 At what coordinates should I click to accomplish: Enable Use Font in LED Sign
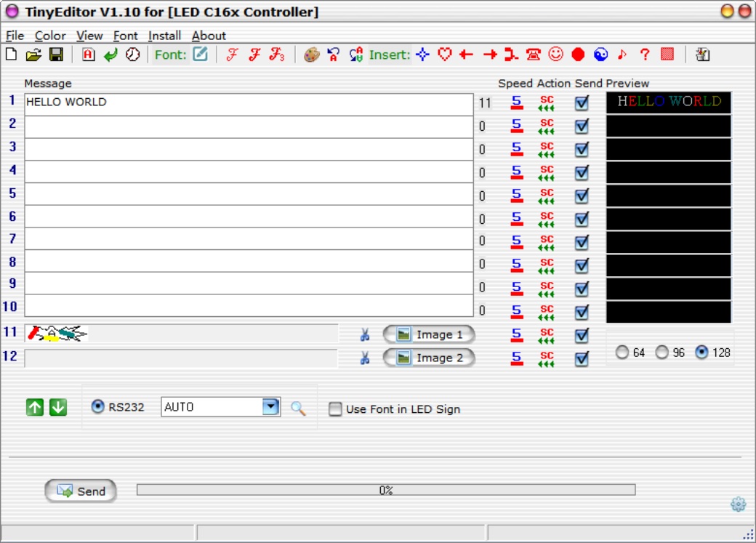click(x=335, y=409)
